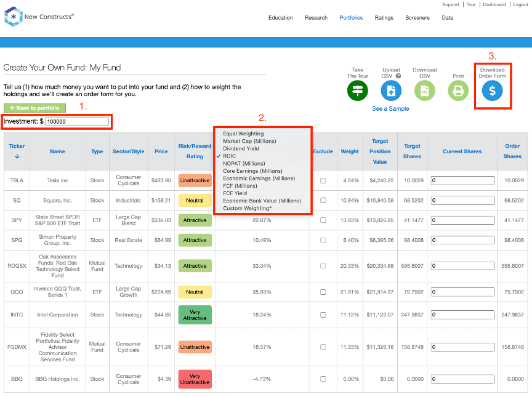The image size is (532, 397).
Task: Open the Dashboard link
Action: 494,4
